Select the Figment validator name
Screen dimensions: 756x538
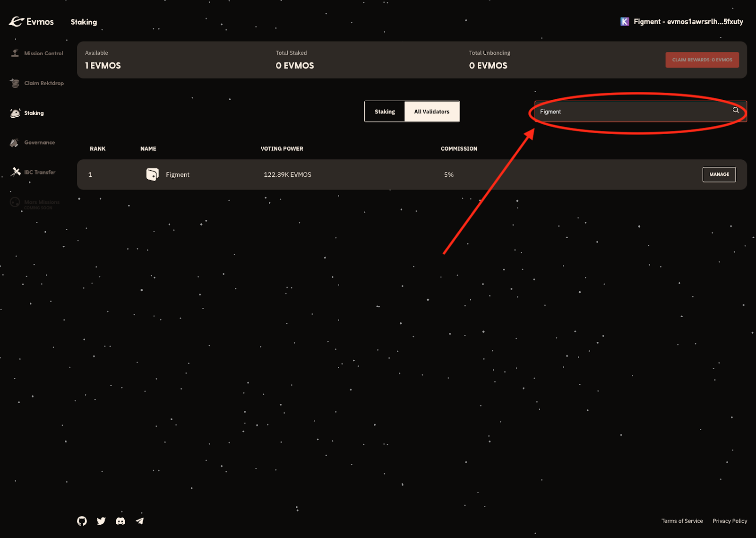click(178, 174)
